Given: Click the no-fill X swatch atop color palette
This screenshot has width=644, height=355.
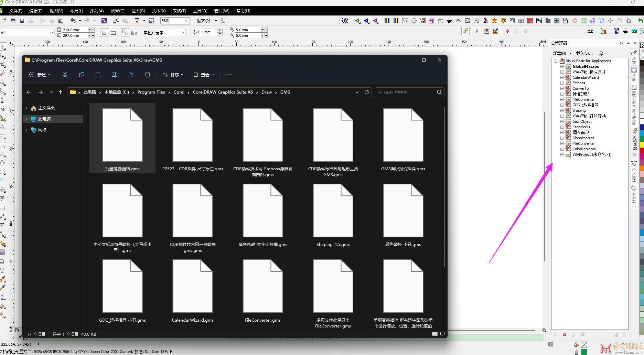Looking at the screenshot, I should [x=642, y=57].
